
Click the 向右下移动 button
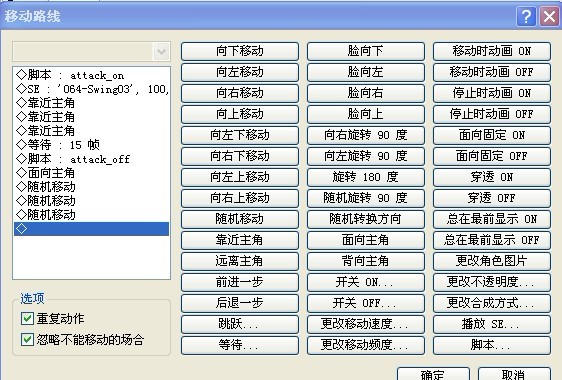(x=240, y=156)
